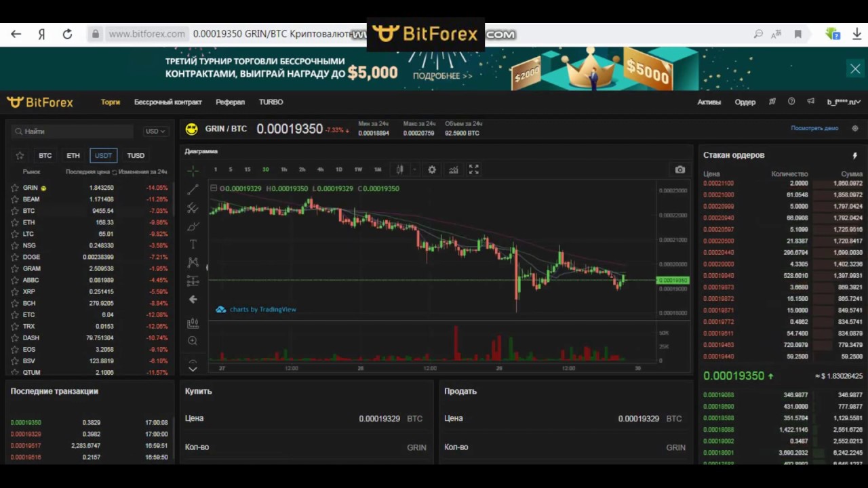This screenshot has height=488, width=868.
Task: Select the crosshair cursor tool in chart
Action: (x=193, y=171)
